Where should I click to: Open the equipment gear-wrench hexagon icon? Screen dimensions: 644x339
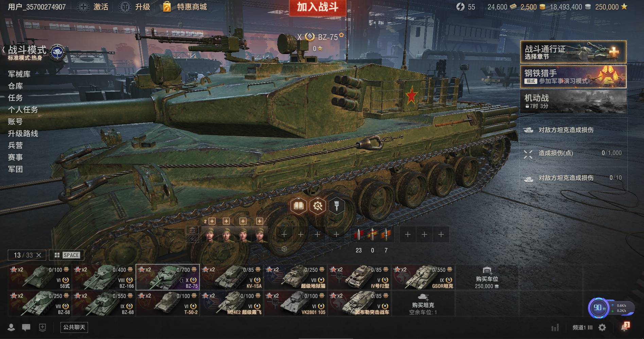coord(318,206)
